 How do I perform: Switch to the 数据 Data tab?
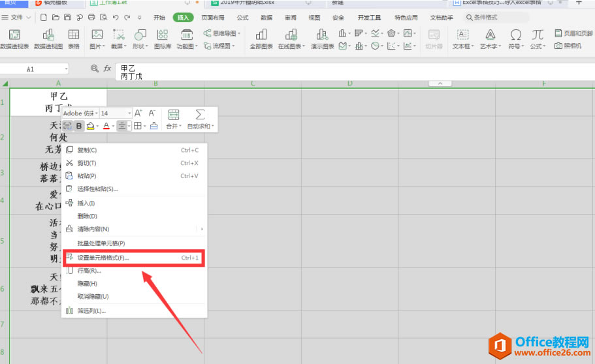tap(266, 18)
